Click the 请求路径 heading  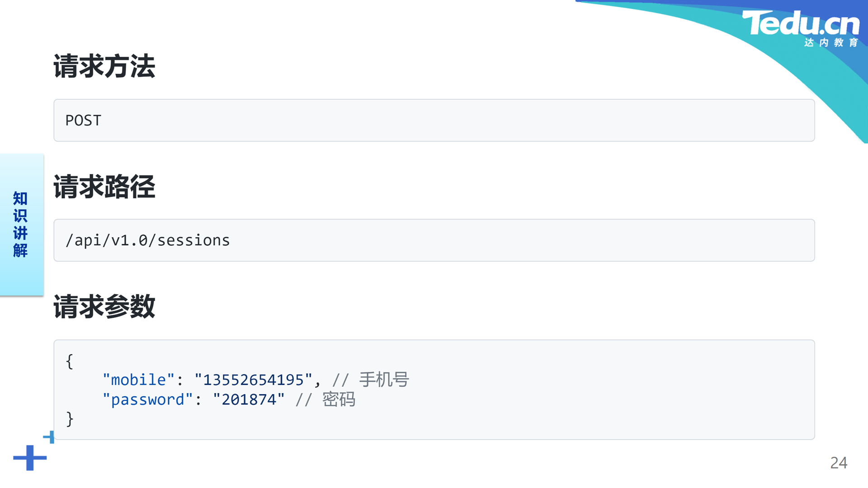(104, 187)
